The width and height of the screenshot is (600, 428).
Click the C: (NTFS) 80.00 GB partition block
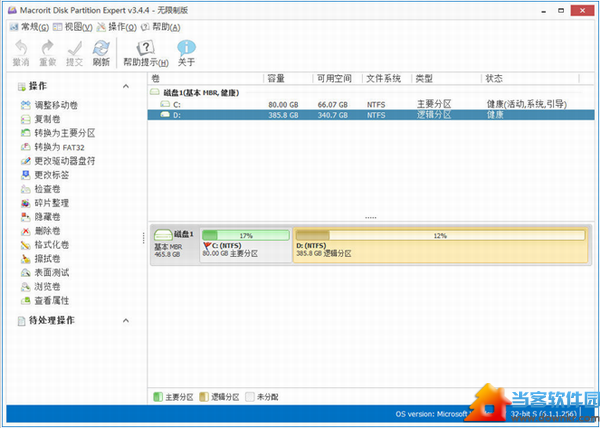(x=246, y=245)
